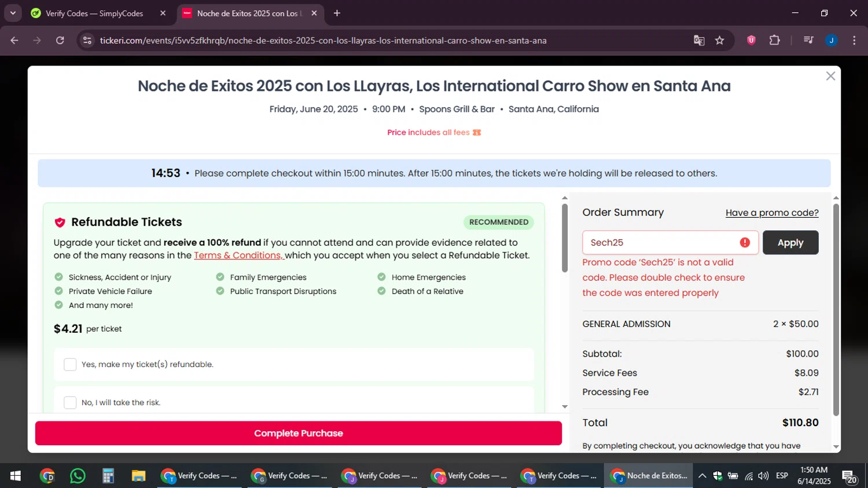Show hidden system tray icons
This screenshot has width=868, height=488.
click(x=702, y=476)
